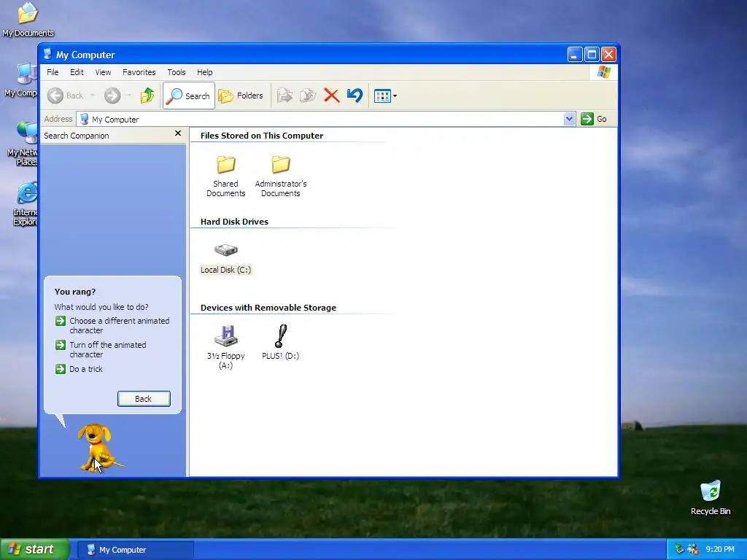The image size is (747, 560).
Task: Click the My Computer title bar icon
Action: point(47,54)
